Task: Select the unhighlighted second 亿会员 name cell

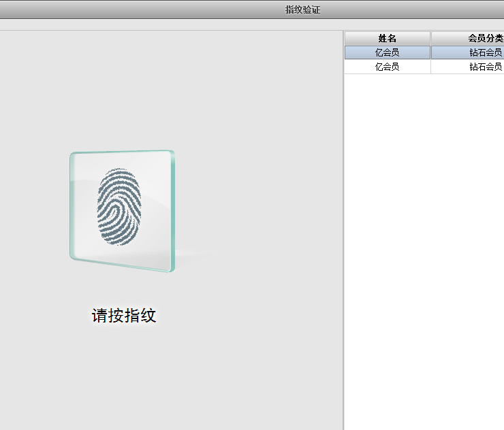Action: (388, 67)
